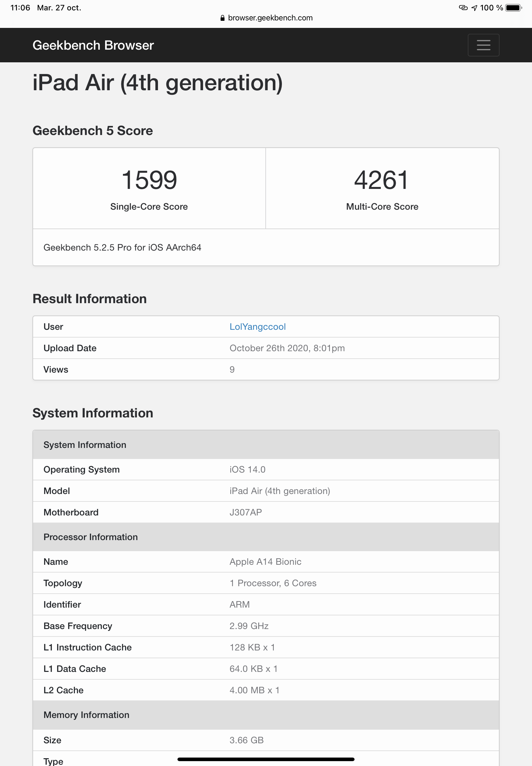Select the 64.0 KB x 1 cache value
Image resolution: width=532 pixels, height=766 pixels.
[253, 669]
